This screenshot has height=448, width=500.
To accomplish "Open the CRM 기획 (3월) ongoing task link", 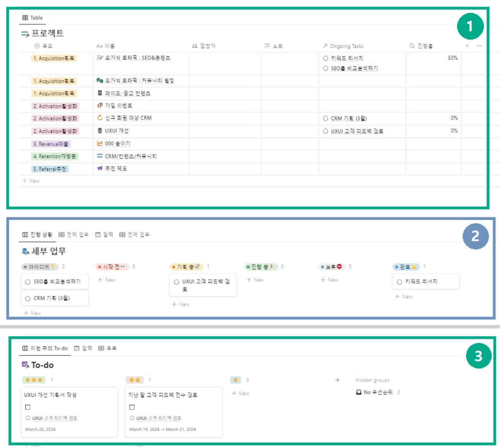I will point(349,118).
